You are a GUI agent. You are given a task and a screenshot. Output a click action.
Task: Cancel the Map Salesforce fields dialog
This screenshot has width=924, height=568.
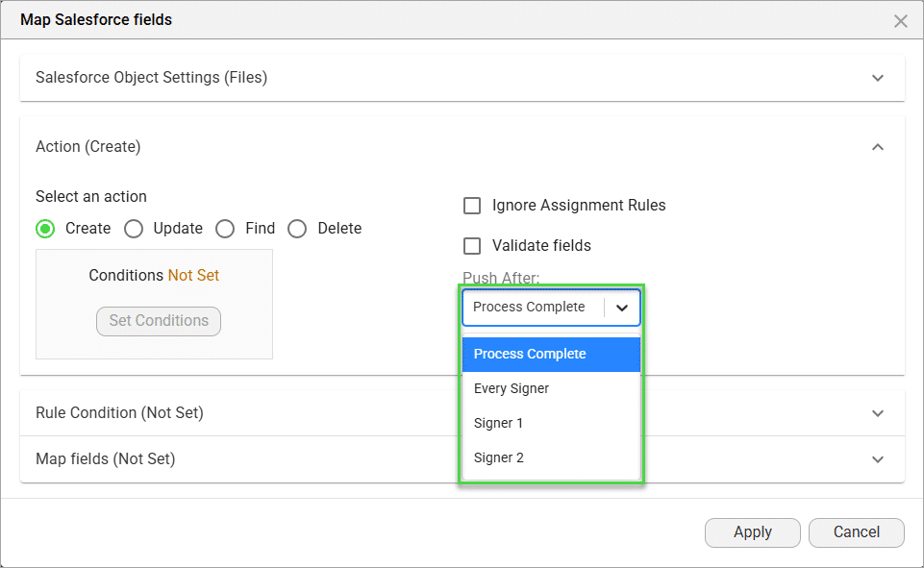click(855, 531)
